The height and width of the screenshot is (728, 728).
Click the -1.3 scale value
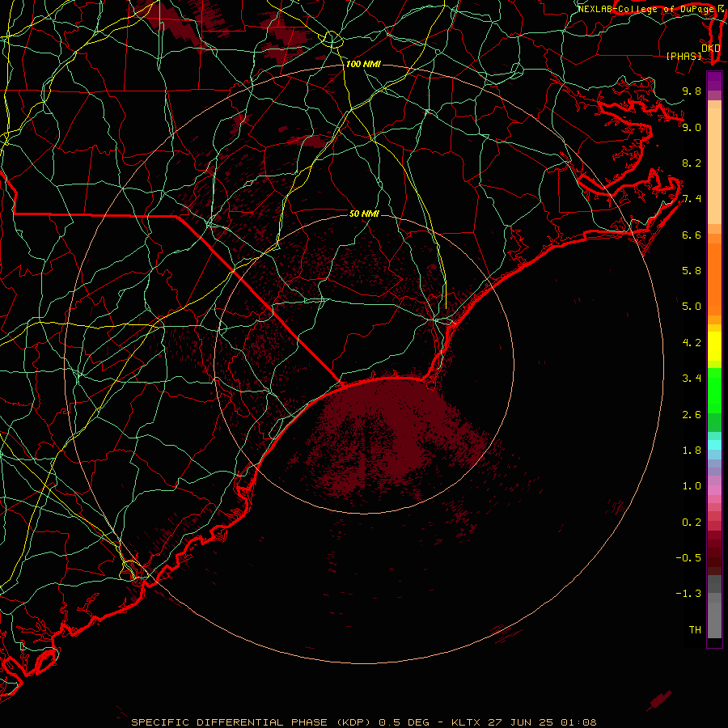688,594
